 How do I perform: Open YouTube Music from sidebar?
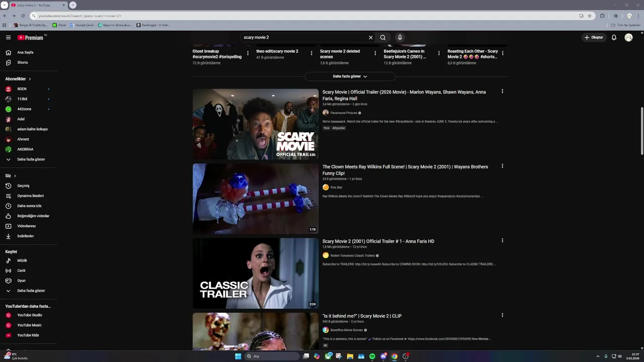(x=29, y=325)
